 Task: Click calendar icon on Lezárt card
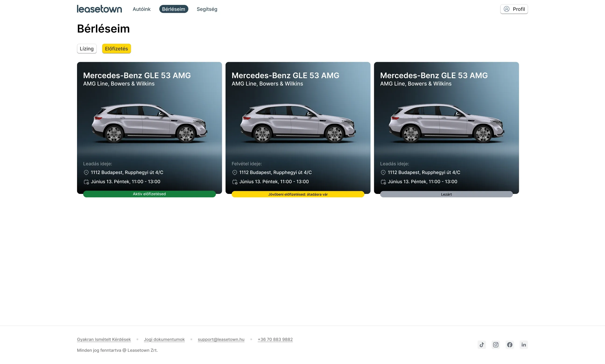[383, 182]
